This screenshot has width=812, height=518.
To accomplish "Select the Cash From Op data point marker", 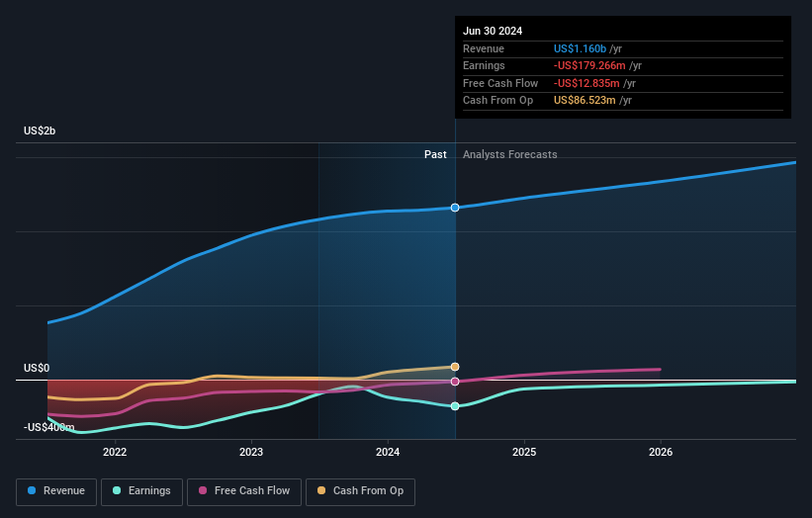I will pos(455,367).
